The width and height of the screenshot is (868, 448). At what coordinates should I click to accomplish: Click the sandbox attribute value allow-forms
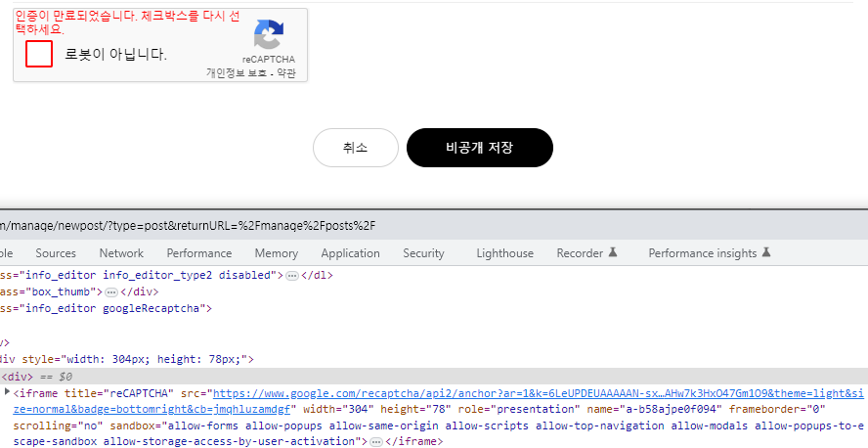click(x=202, y=426)
